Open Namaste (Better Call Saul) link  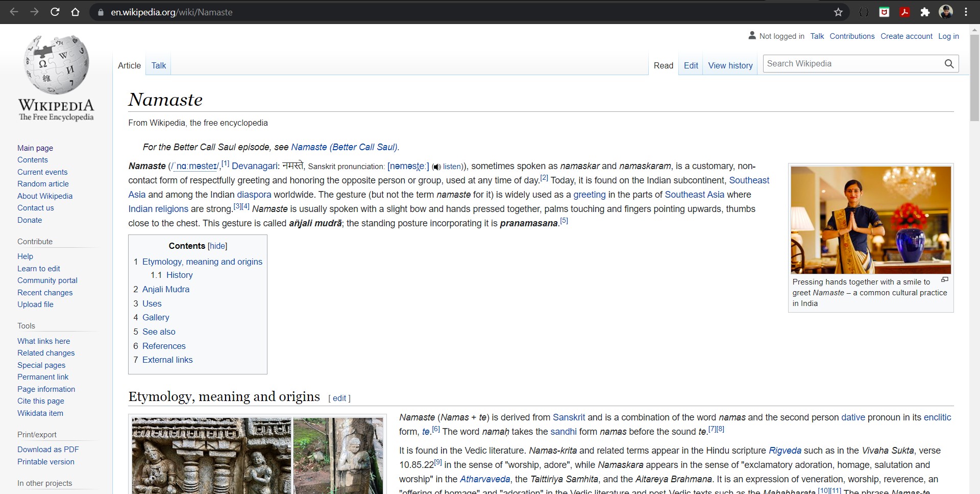pyautogui.click(x=344, y=147)
